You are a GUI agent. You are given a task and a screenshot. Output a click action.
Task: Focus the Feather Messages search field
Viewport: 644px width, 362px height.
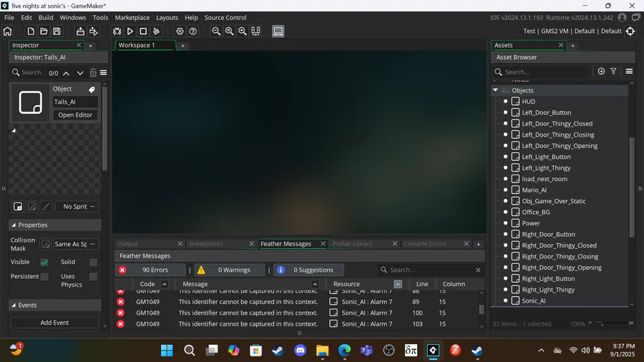pyautogui.click(x=431, y=270)
